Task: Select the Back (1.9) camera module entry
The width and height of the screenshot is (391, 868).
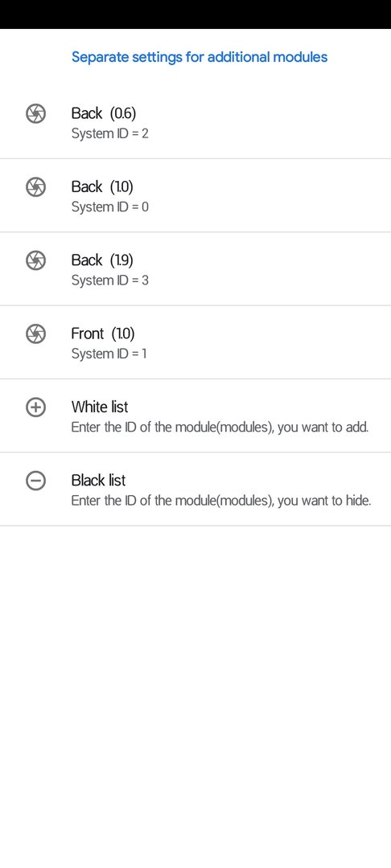Action: pyautogui.click(x=195, y=268)
